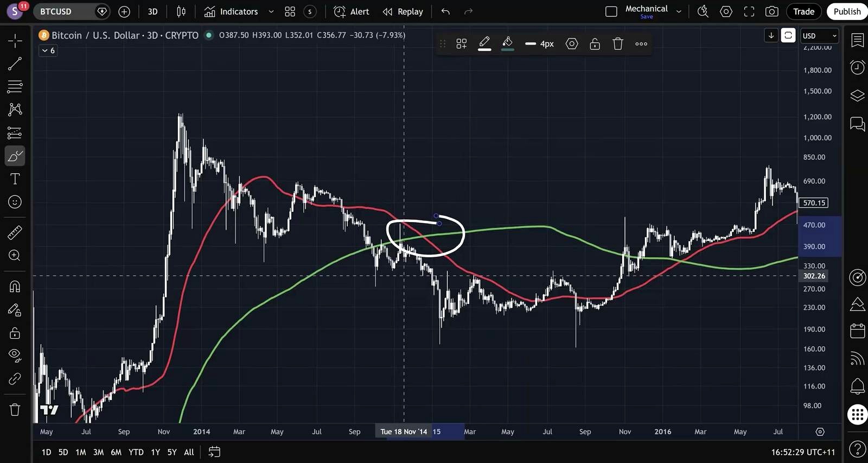The image size is (868, 463).
Task: Delete the selected brush drawing
Action: click(618, 44)
